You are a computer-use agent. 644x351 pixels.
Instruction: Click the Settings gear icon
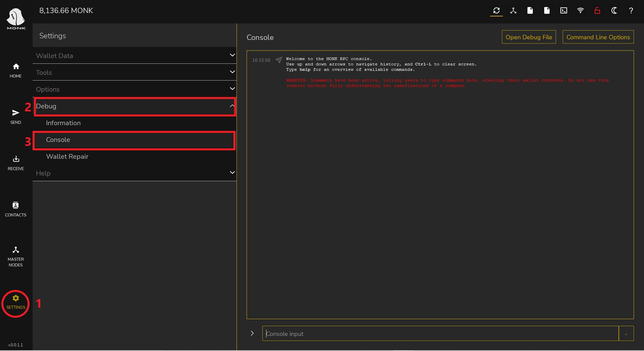pos(16,298)
